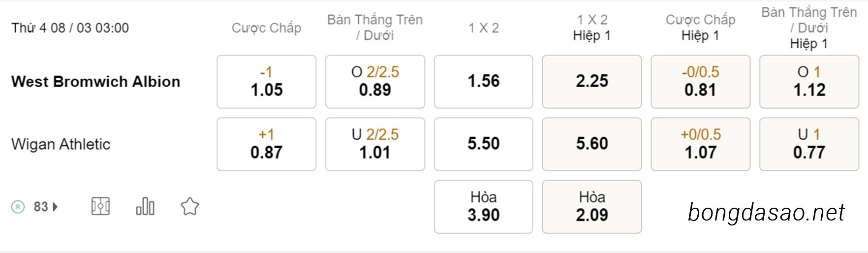The width and height of the screenshot is (868, 253).
Task: Pick first-half handicap -0/0.5 at 0.81
Action: pos(701,82)
